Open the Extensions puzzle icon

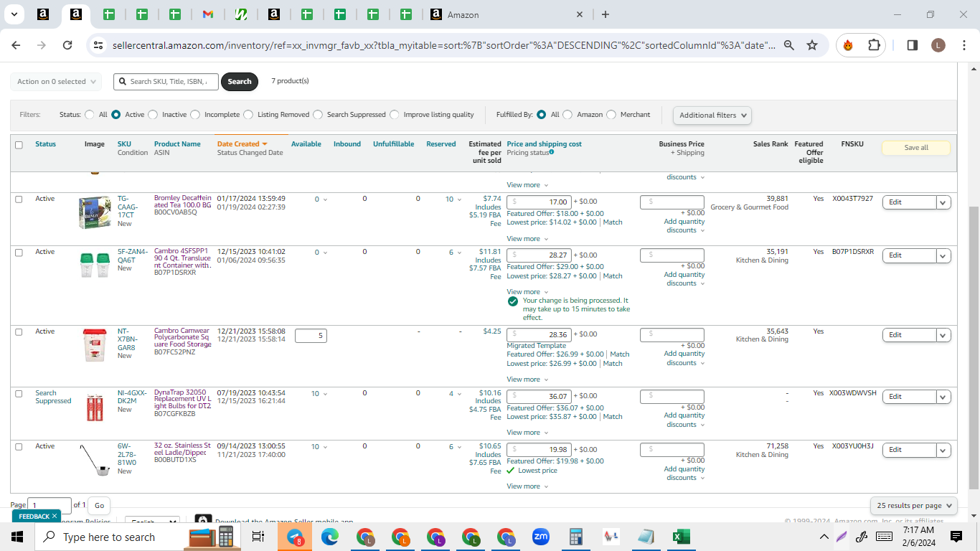pyautogui.click(x=874, y=45)
